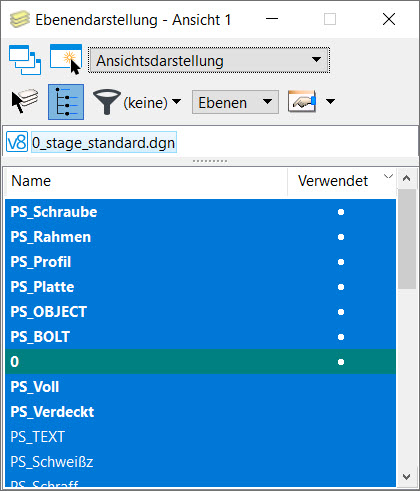This screenshot has width=420, height=491.
Task: Select level PS_Profil
Action: [x=200, y=262]
